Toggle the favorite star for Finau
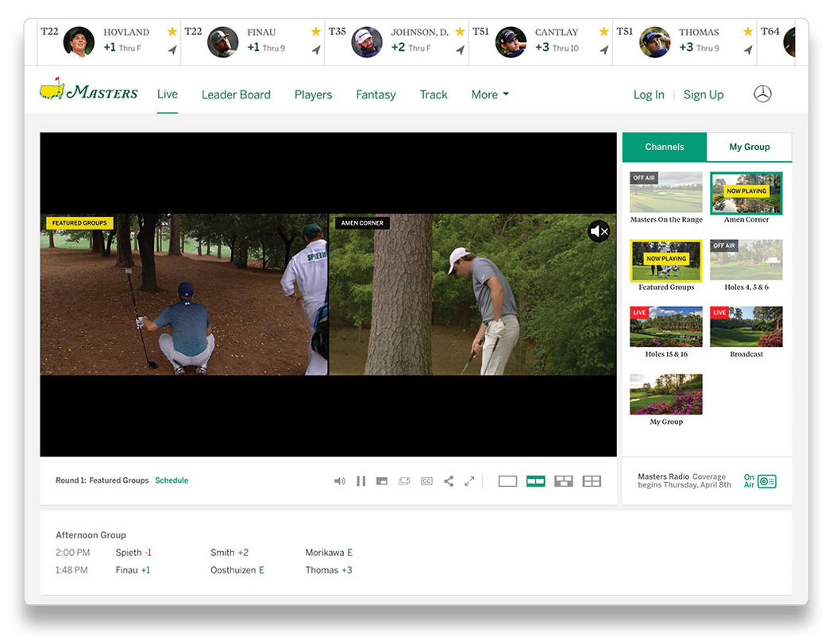Viewport: 833px width, 644px height. [316, 31]
